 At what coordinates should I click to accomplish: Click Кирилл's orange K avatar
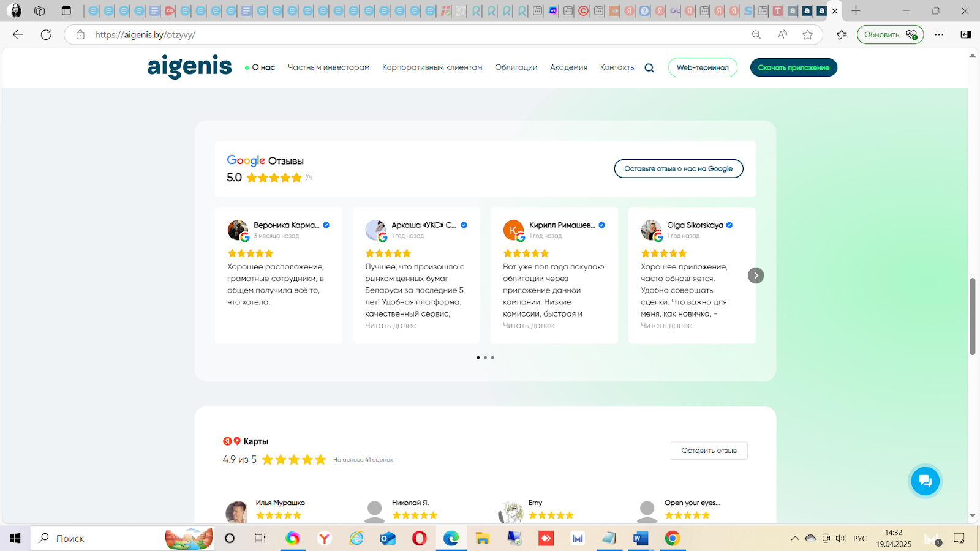[513, 230]
